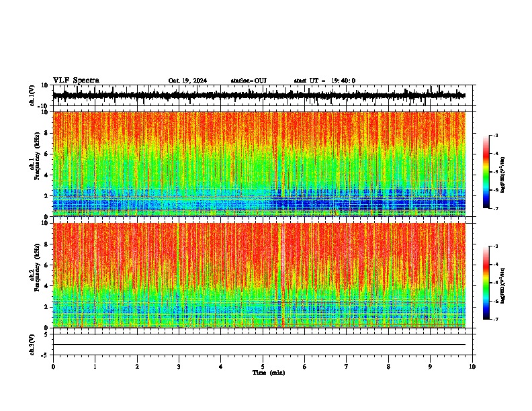
Task: Click the "VLF Spectra" plot title
Action: click(x=76, y=81)
